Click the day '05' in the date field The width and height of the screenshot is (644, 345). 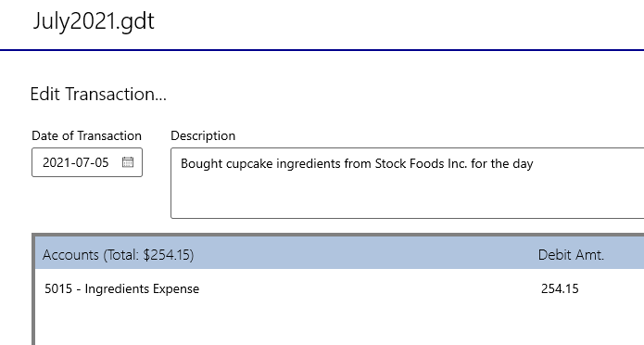click(x=101, y=162)
